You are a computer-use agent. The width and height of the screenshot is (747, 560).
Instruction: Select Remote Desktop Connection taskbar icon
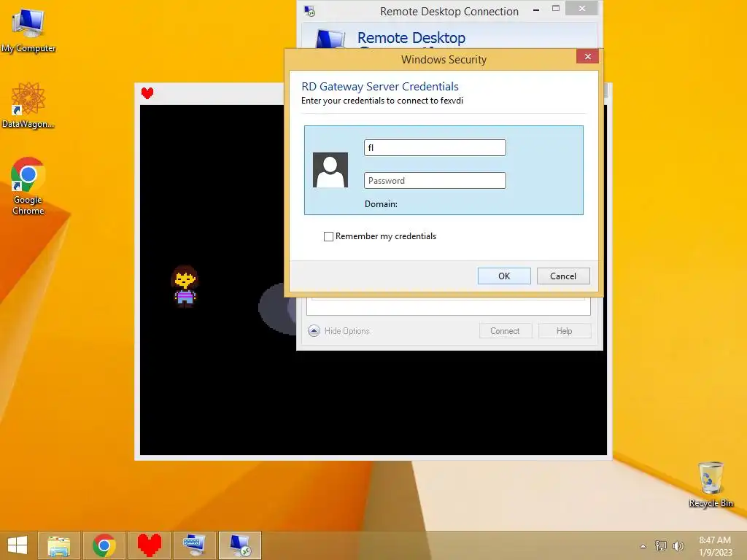pos(239,545)
